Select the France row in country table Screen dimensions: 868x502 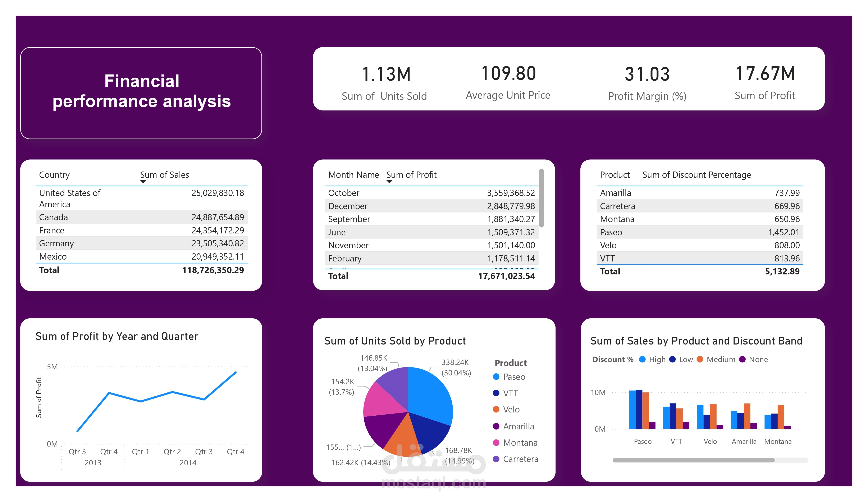pos(142,230)
